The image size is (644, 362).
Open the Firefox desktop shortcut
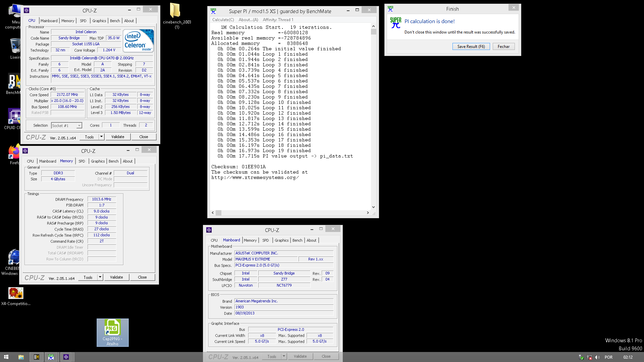14,155
